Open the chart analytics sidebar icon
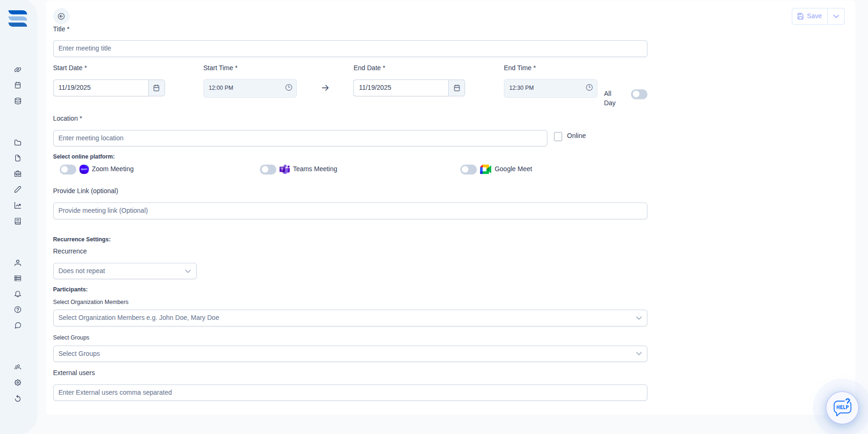 point(18,205)
